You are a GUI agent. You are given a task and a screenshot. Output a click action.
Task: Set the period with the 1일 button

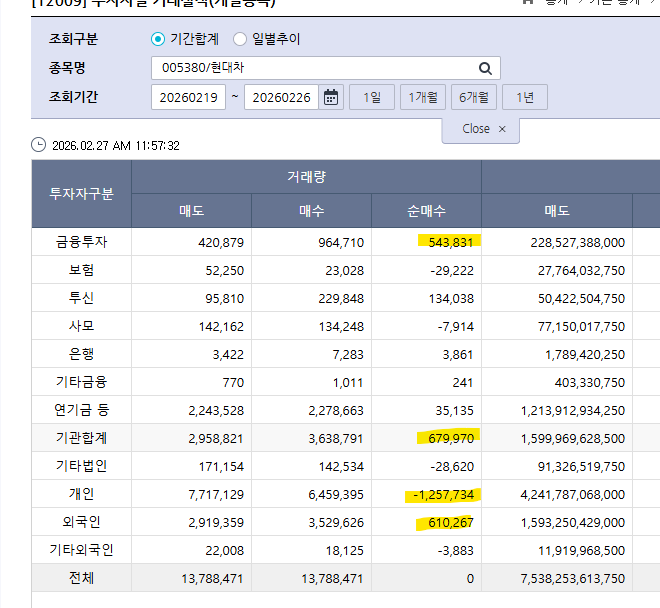372,98
